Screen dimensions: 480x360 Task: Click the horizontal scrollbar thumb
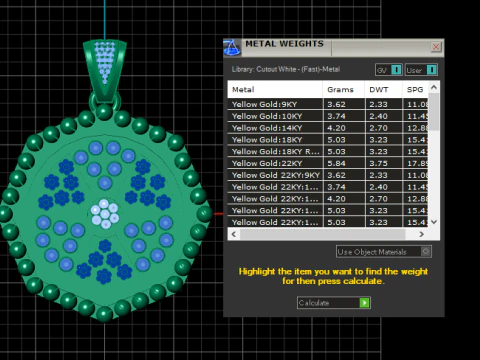point(322,234)
